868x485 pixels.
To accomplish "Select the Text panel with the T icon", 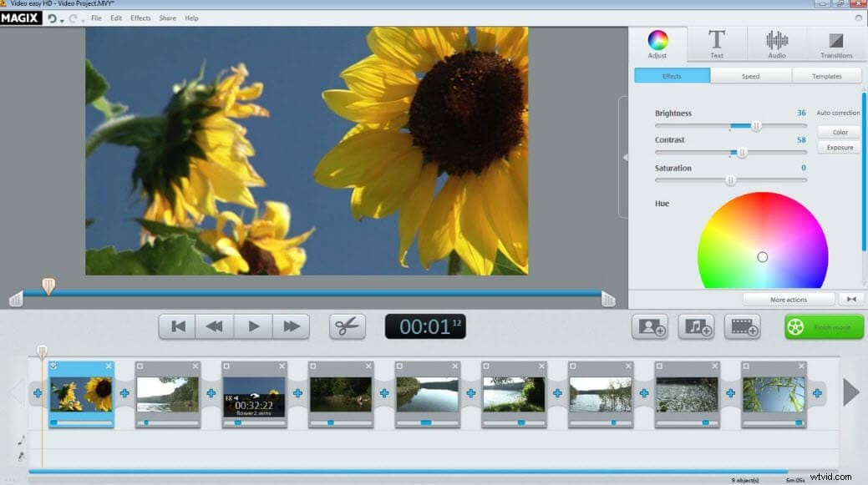I will pyautogui.click(x=717, y=43).
